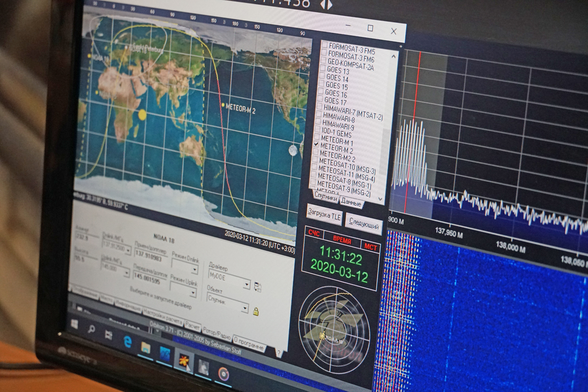588x392 pixels.
Task: Click the Orbitron starburst taskbar icon
Action: tap(184, 361)
